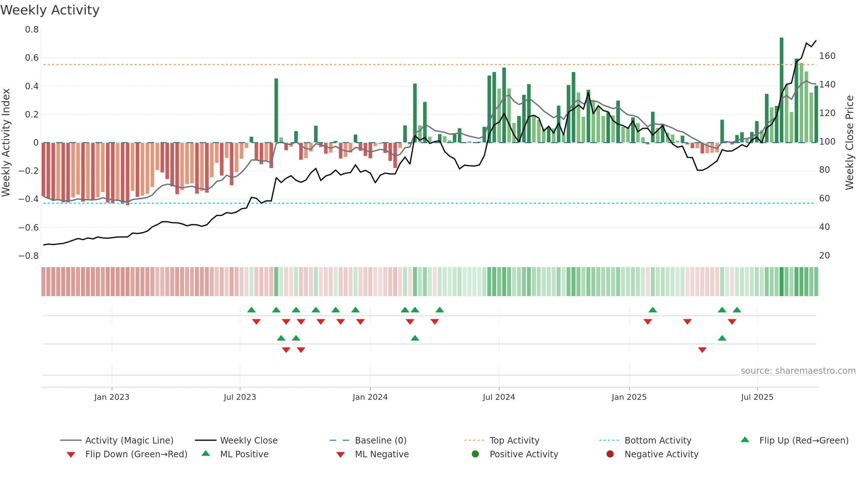Click the 0.8 activity index tick label
Screen dimensions: 868x488
pyautogui.click(x=32, y=30)
